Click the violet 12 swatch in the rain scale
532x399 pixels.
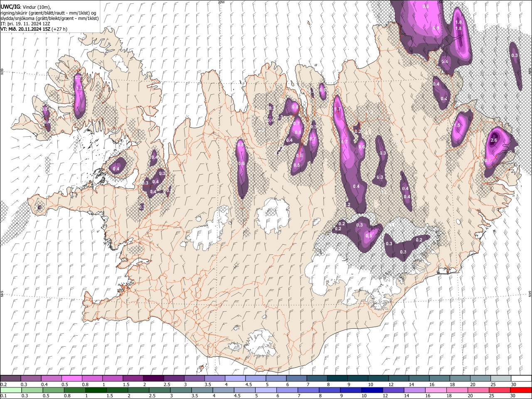click(393, 390)
